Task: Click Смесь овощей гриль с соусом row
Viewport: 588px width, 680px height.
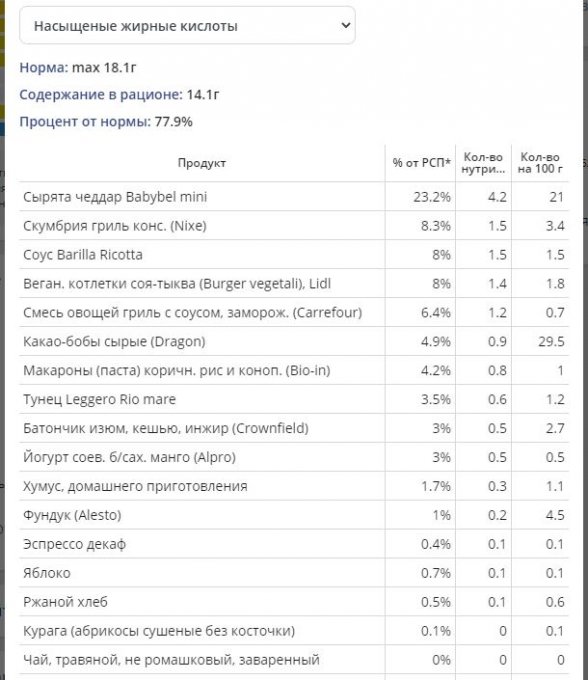Action: tap(294, 313)
